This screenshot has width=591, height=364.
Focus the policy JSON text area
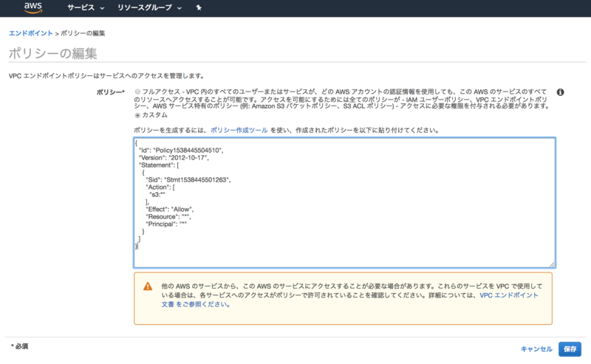click(x=344, y=203)
